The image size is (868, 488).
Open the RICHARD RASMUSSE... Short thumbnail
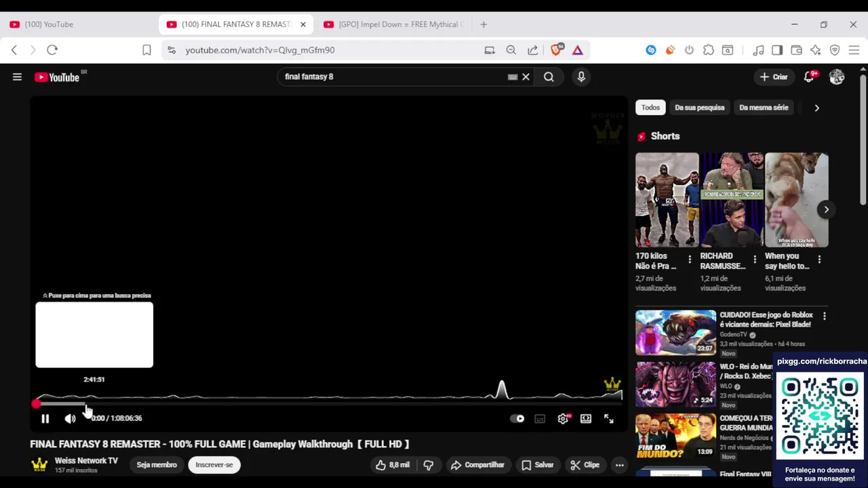pos(732,199)
